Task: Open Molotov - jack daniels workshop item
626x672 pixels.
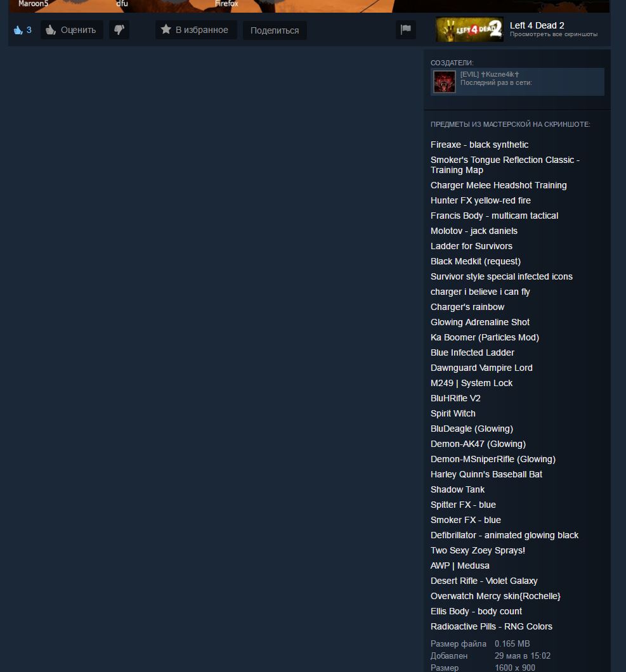Action: [x=474, y=231]
